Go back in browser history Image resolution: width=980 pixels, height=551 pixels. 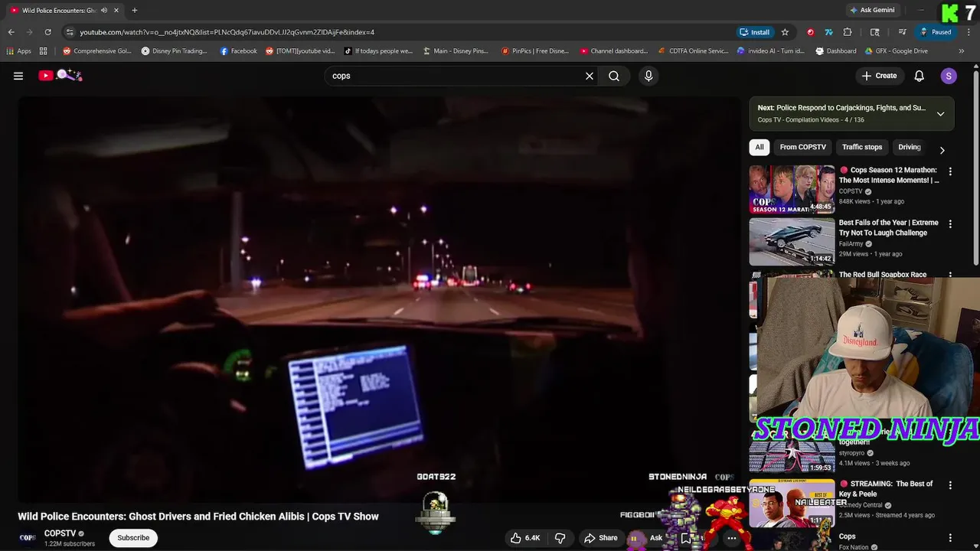pyautogui.click(x=11, y=32)
